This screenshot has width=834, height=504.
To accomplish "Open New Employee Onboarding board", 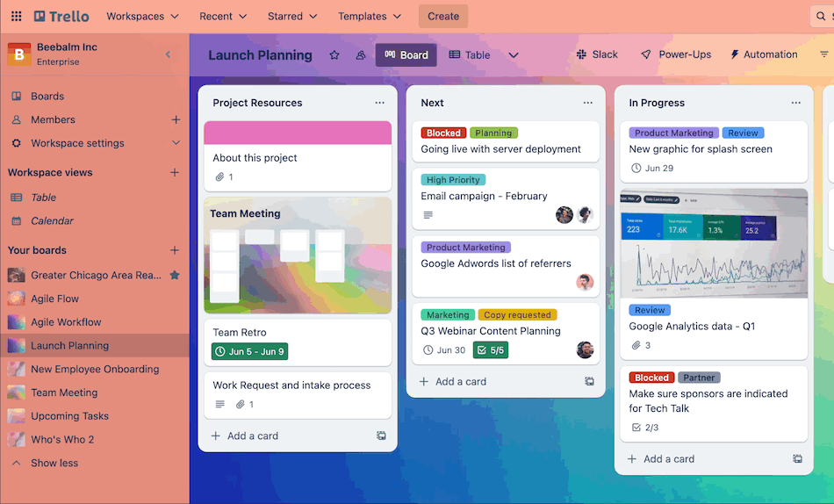I will 95,369.
